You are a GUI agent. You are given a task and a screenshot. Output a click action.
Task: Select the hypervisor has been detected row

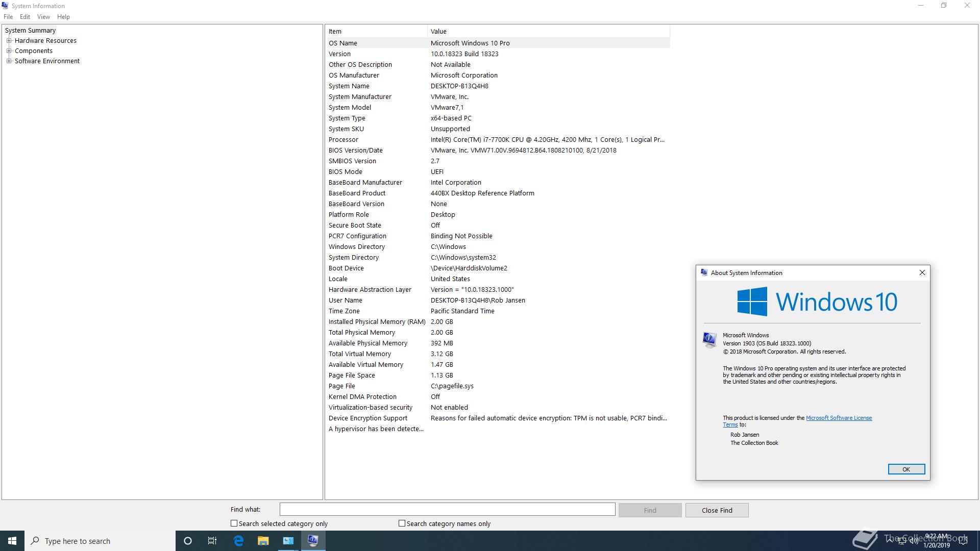[498, 429]
